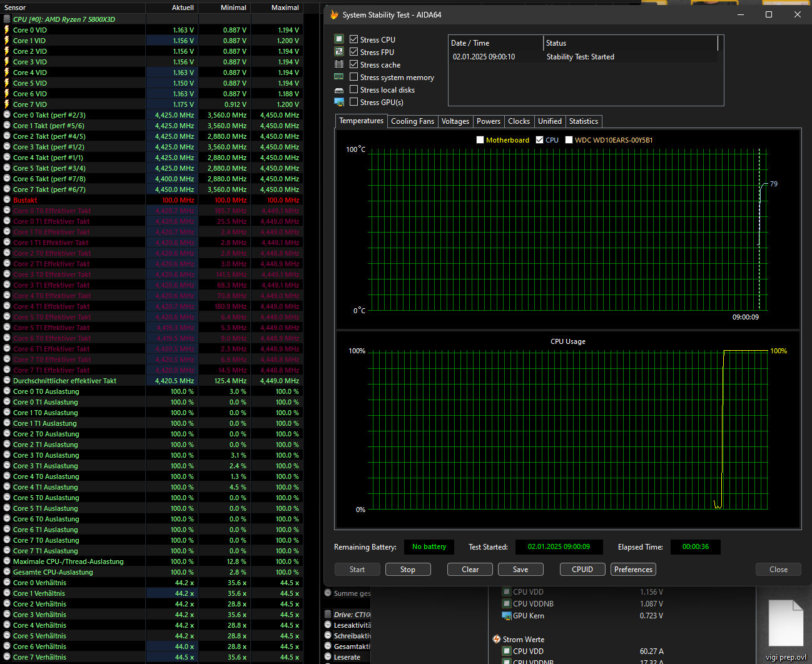The height and width of the screenshot is (664, 812).
Task: Enable the Stress system memory checkbox
Action: [x=354, y=76]
